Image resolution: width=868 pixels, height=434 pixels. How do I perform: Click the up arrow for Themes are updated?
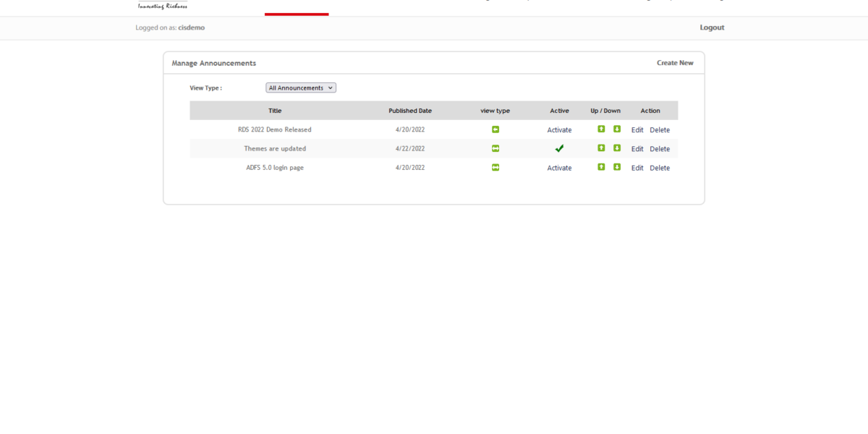coord(601,148)
